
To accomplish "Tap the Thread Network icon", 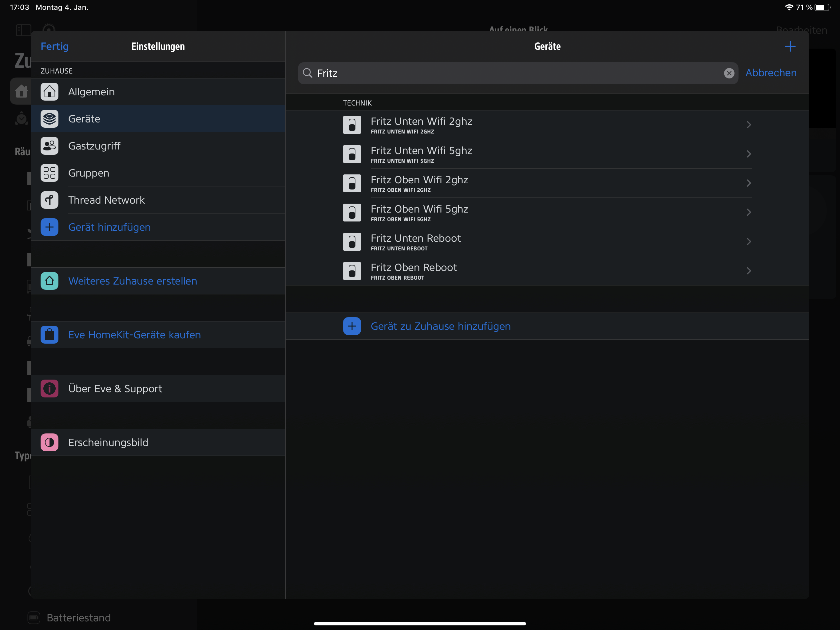I will (x=50, y=200).
